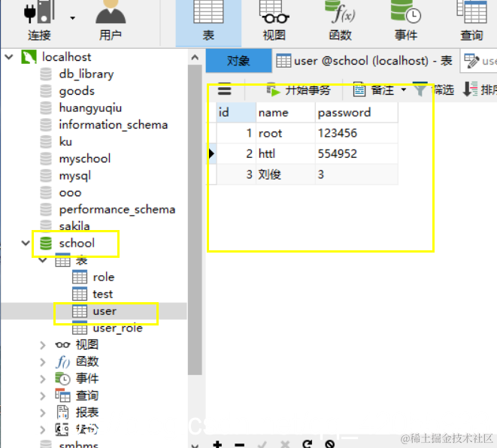Click the 筛选 filter button
This screenshot has width=497, height=448.
(433, 90)
